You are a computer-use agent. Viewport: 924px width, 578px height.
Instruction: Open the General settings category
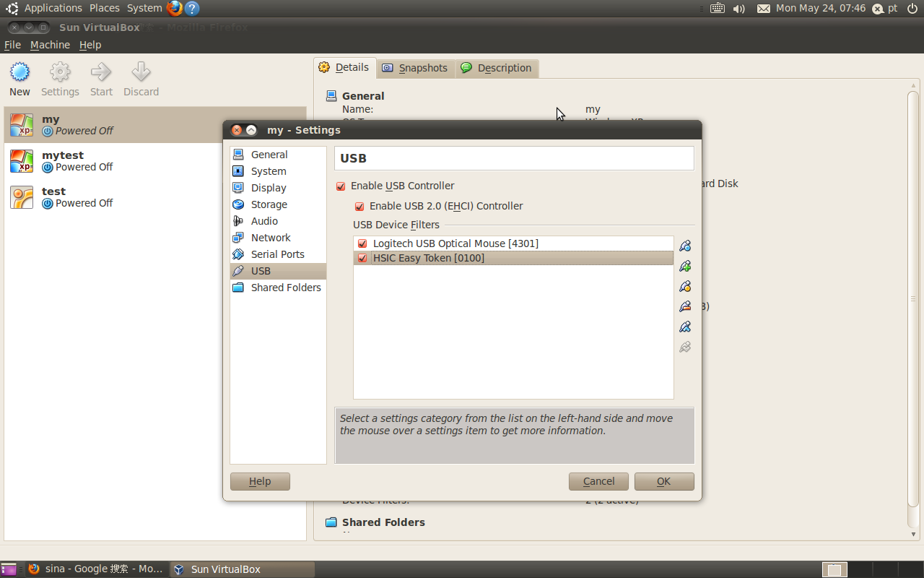(x=278, y=155)
